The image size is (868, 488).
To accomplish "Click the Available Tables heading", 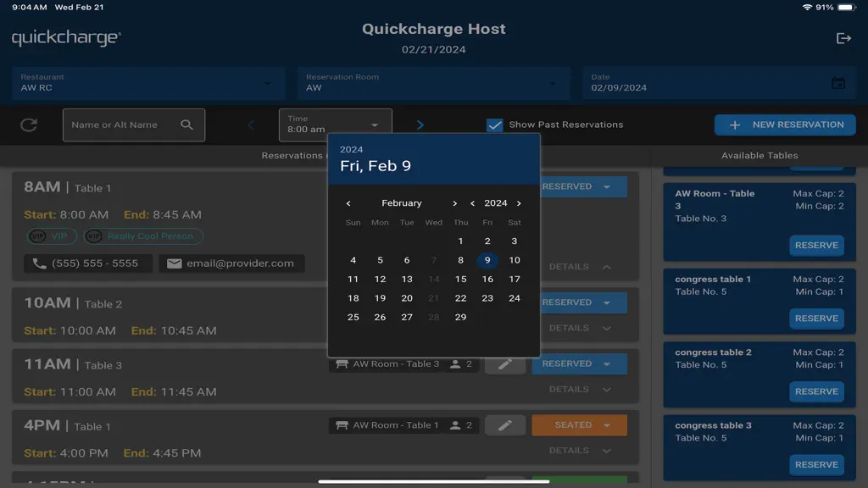I will [x=759, y=156].
